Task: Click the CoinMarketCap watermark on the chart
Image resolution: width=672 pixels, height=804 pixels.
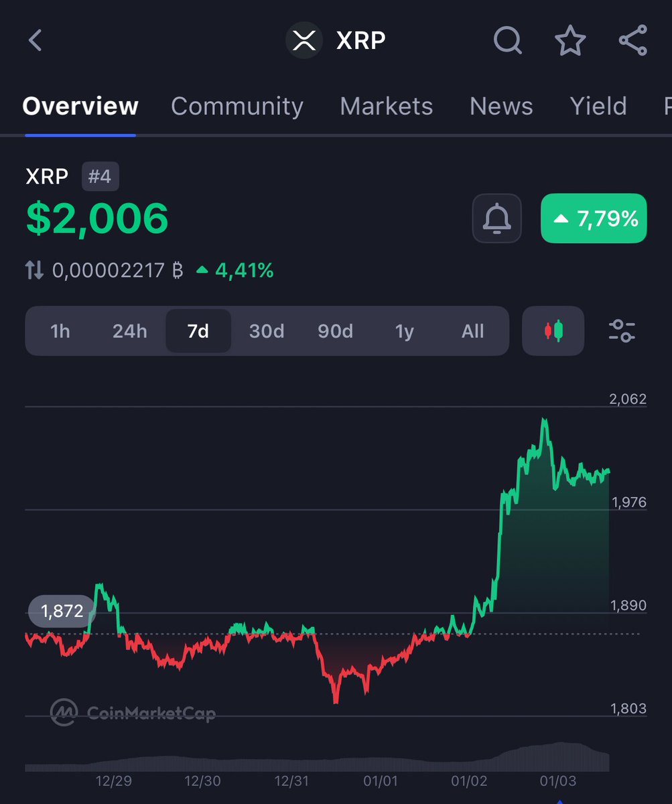Action: click(132, 712)
